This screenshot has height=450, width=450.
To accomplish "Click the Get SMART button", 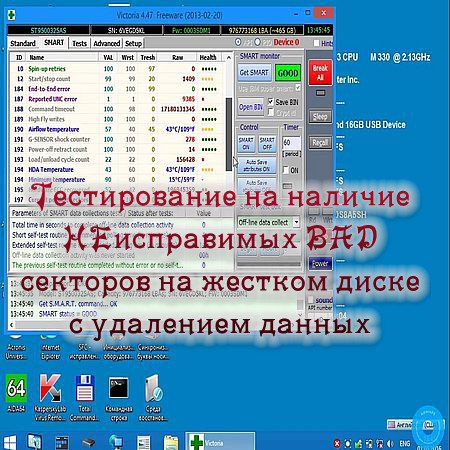I will pyautogui.click(x=254, y=72).
